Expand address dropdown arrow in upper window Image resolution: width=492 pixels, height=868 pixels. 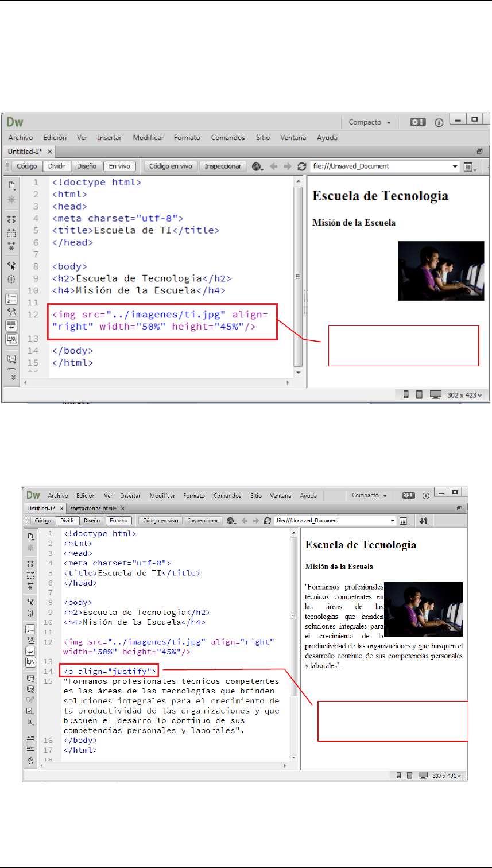[x=455, y=166]
